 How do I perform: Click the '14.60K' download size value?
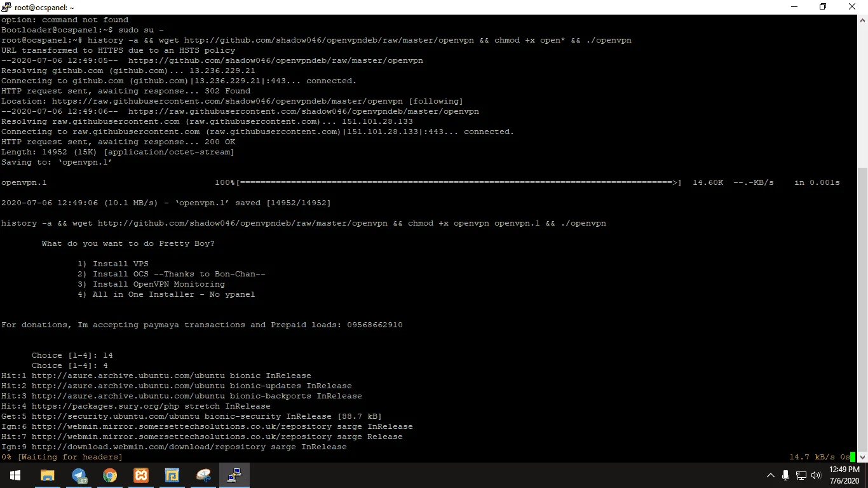708,182
